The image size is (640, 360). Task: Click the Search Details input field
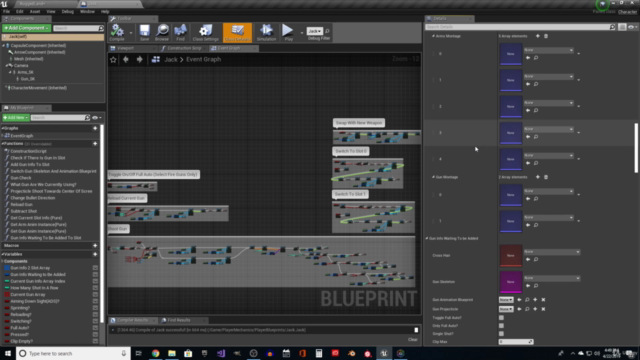(518, 27)
